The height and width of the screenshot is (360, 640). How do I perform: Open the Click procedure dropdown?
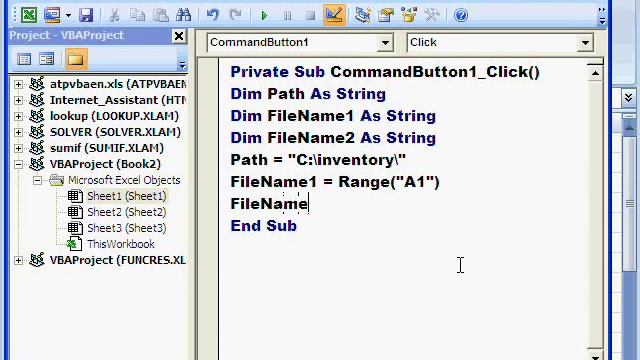pos(585,42)
